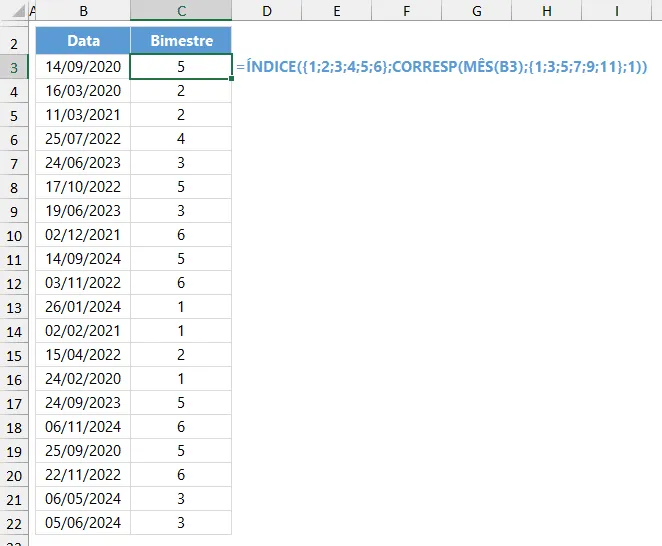Screen dimensions: 662x546
Task: Select column I header
Action: (617, 11)
